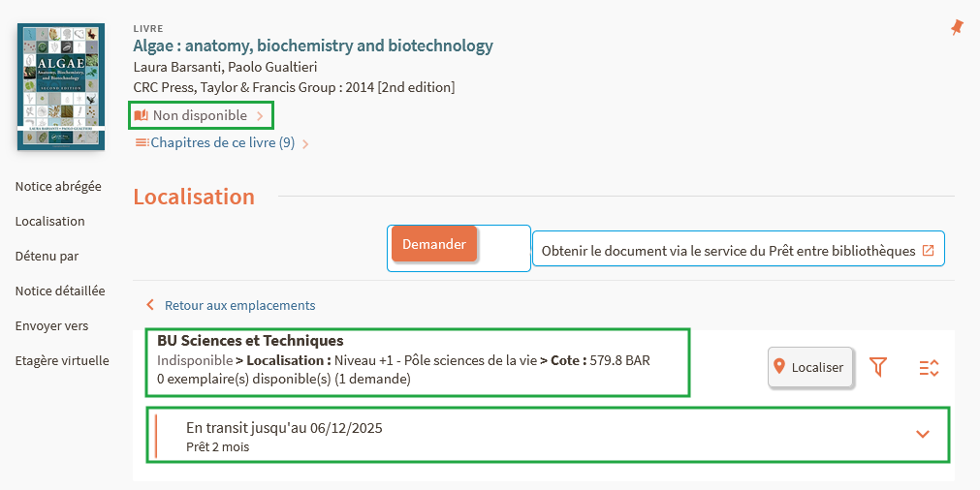Expand the chevron after Non disponible
This screenshot has width=980, height=490.
[x=260, y=116]
